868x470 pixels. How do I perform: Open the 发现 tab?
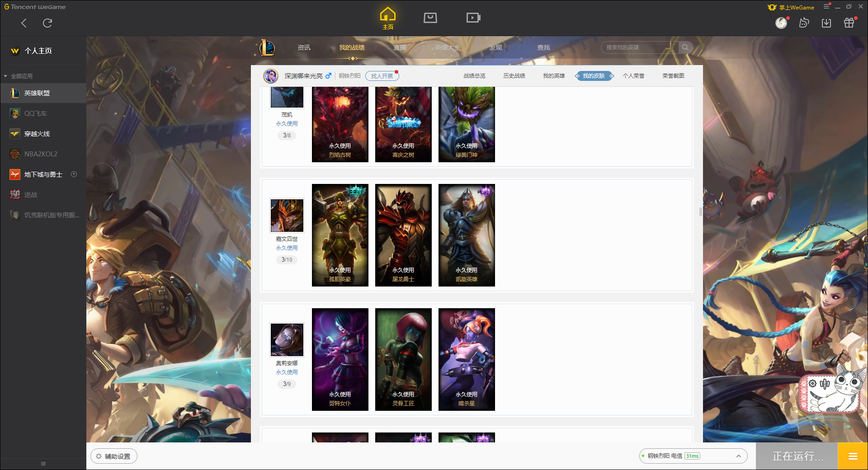(495, 47)
